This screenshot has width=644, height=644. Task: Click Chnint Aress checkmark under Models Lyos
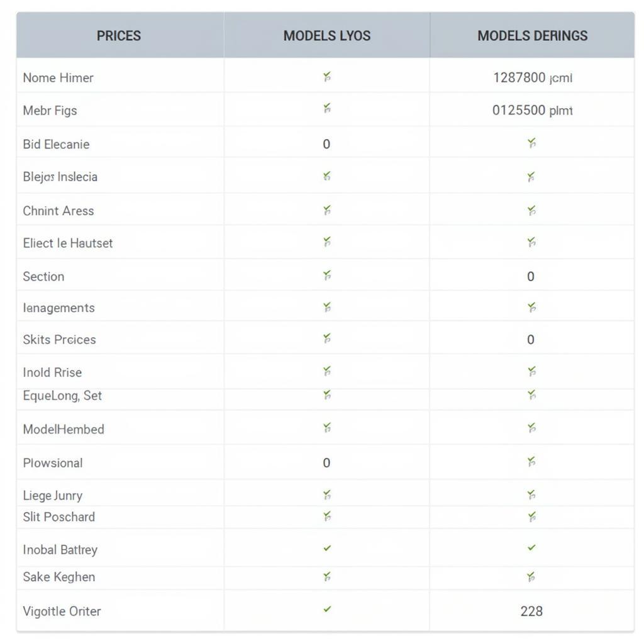[327, 210]
